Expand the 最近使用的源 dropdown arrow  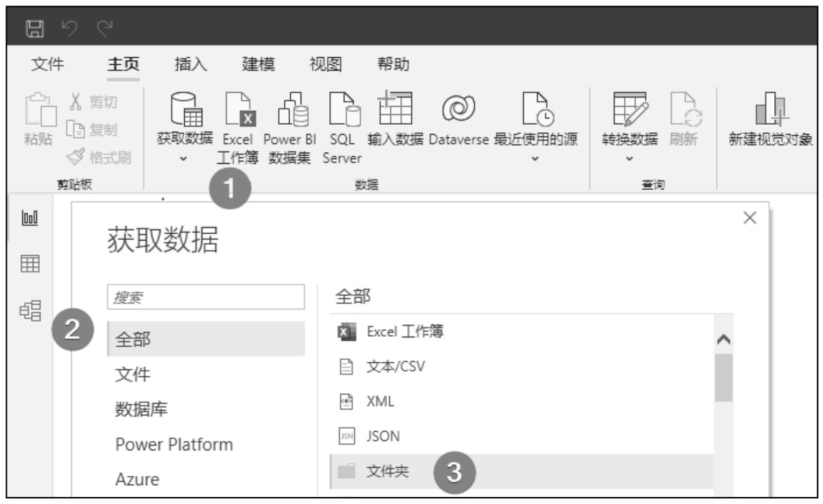[x=536, y=158]
